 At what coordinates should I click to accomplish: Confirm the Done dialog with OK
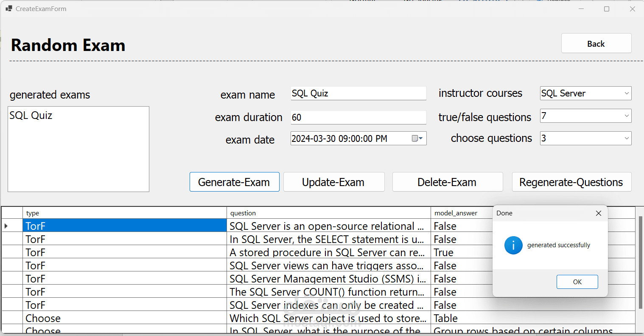[577, 282]
